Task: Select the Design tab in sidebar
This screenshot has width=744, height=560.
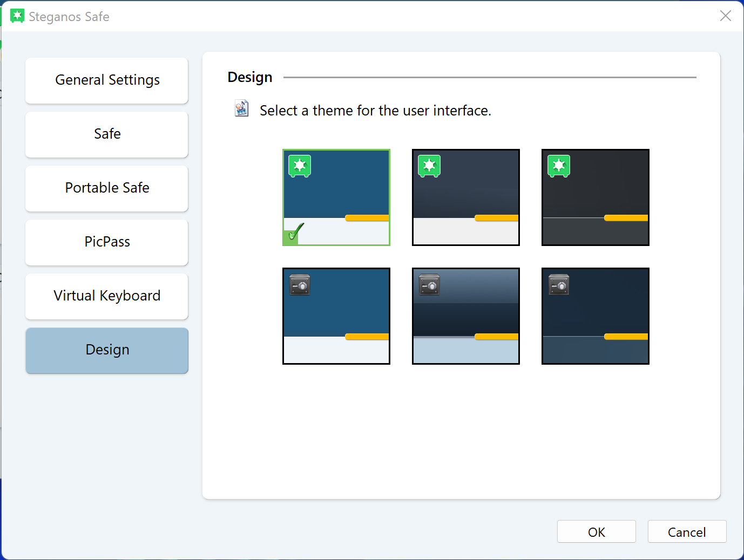Action: coord(107,350)
